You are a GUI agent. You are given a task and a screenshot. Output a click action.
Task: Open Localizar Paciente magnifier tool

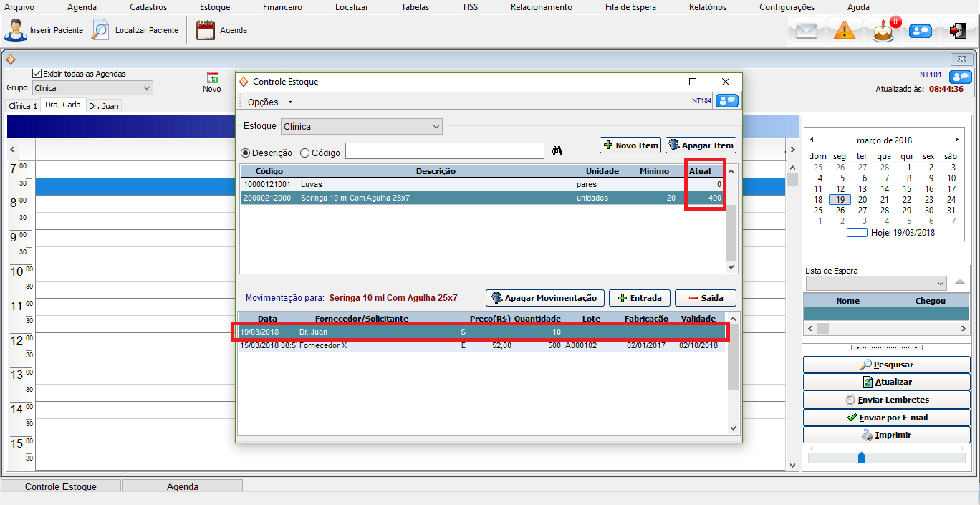coord(101,31)
